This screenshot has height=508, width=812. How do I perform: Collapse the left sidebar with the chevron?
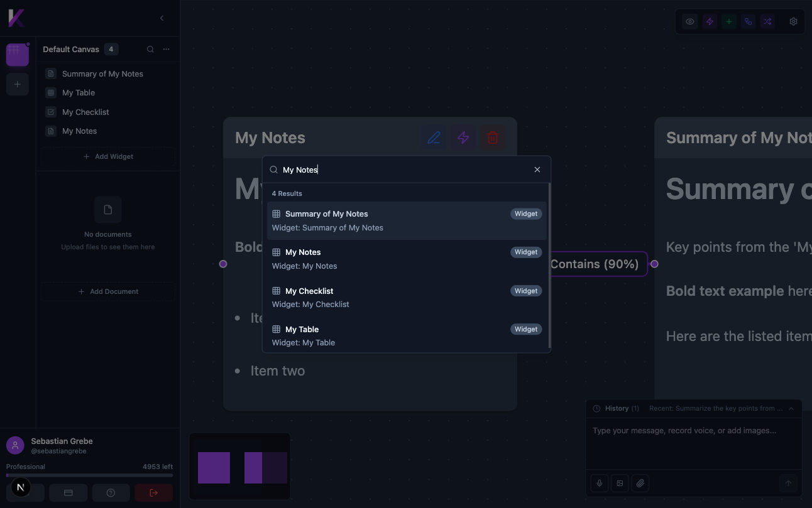[162, 18]
